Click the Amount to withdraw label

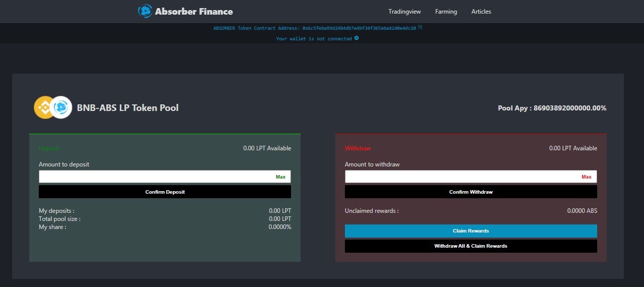[x=372, y=164]
